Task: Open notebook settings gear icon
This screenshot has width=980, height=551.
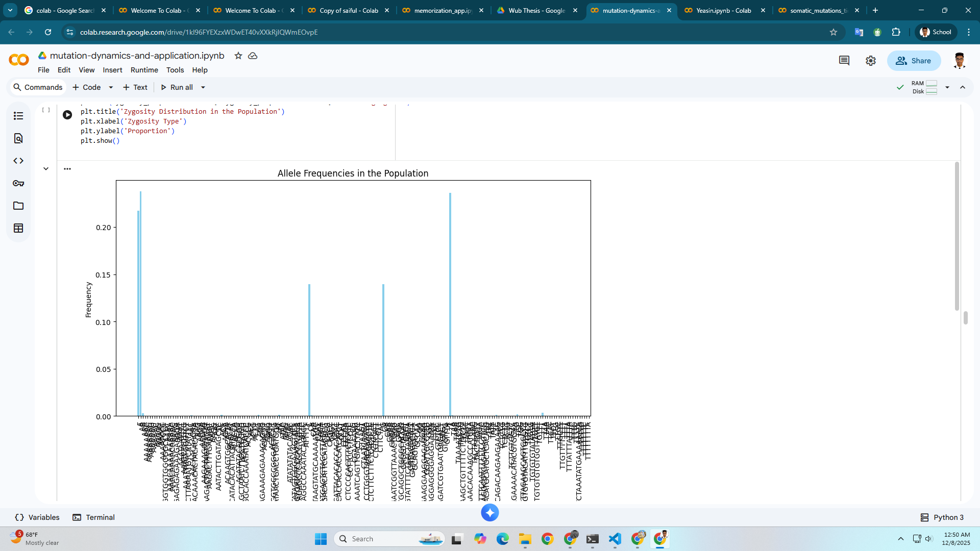Action: [x=871, y=61]
